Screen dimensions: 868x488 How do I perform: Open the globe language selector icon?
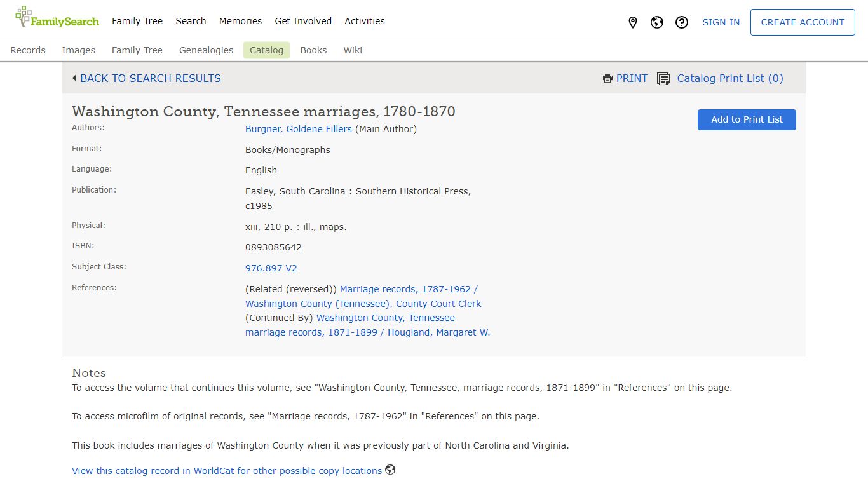click(657, 22)
